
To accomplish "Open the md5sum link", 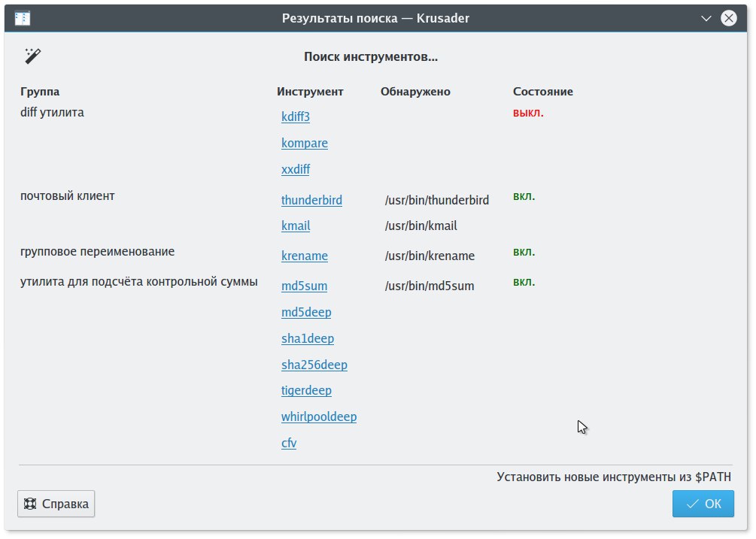I will point(304,286).
